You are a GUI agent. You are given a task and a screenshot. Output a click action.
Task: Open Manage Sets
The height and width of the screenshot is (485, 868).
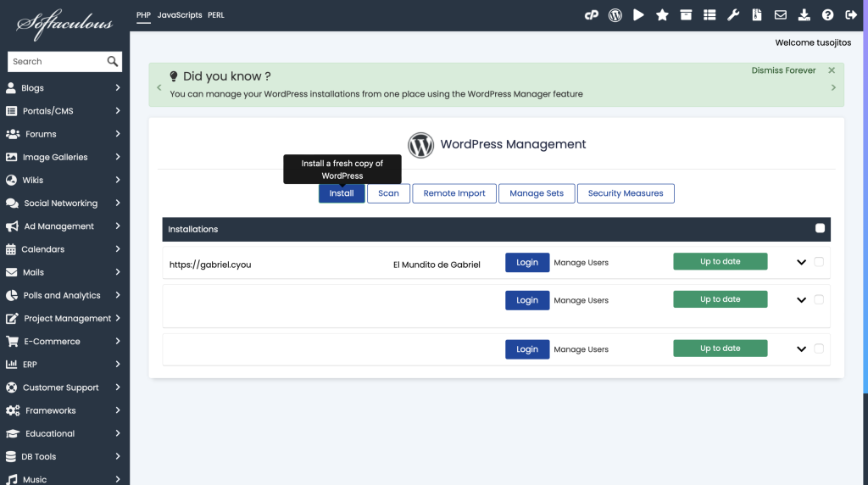click(537, 193)
